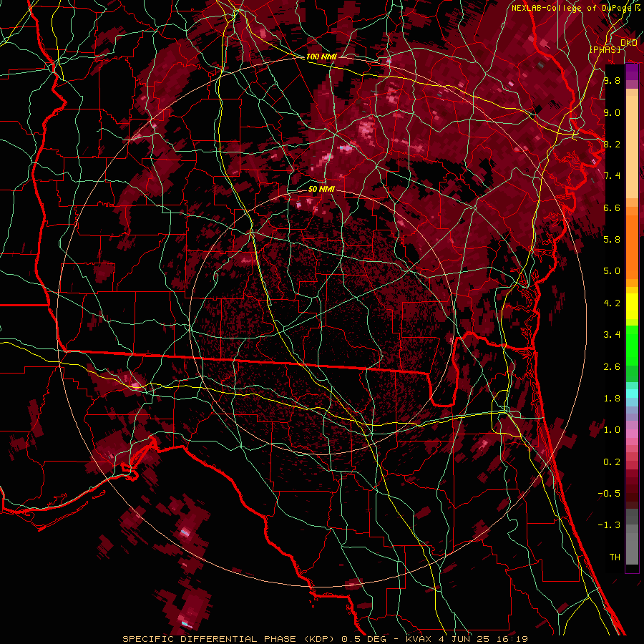Click the SPECIFIC DIFFERENTIAL PHASE caption text
Image resolution: width=644 pixels, height=644 pixels.
(209, 639)
